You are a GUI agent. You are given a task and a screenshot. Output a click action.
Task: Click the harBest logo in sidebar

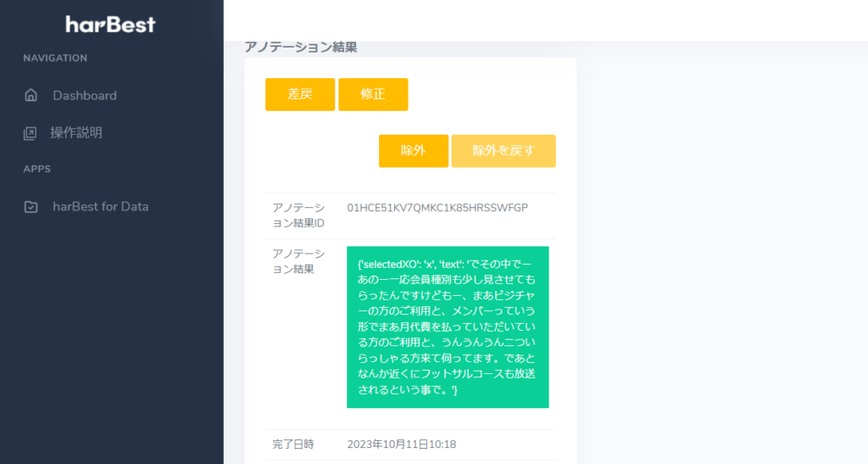pyautogui.click(x=111, y=25)
